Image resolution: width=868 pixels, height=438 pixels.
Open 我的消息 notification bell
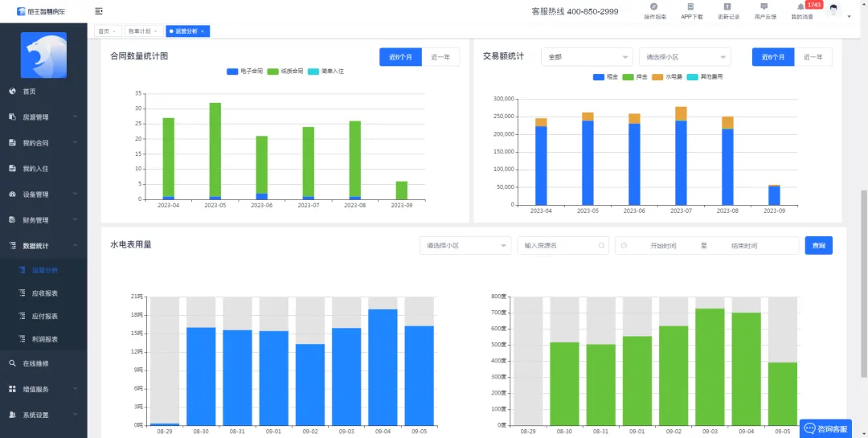point(801,7)
